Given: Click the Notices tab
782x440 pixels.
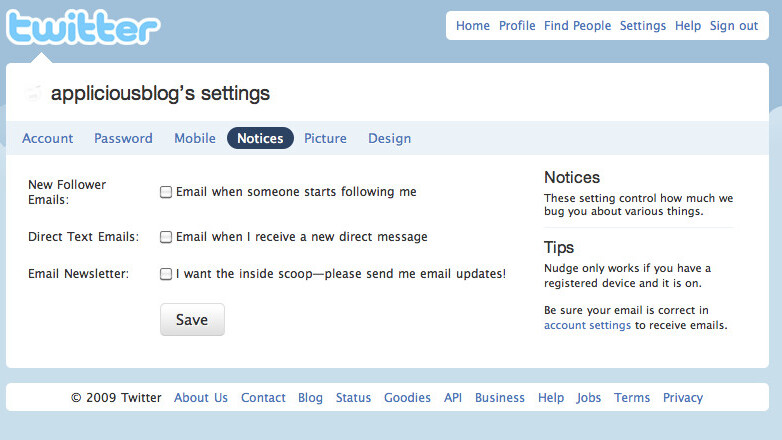Looking at the screenshot, I should pyautogui.click(x=260, y=138).
